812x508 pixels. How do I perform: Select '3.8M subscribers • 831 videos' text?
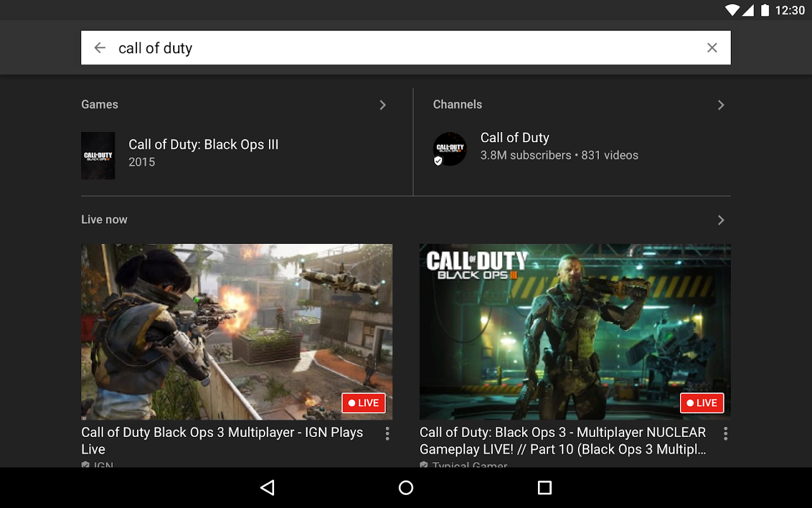(x=559, y=155)
